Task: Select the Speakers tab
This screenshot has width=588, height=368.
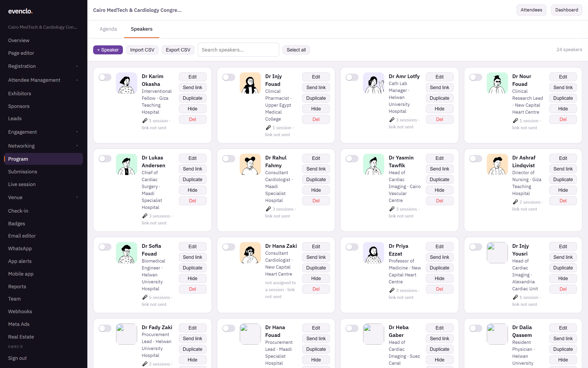Action: point(142,29)
